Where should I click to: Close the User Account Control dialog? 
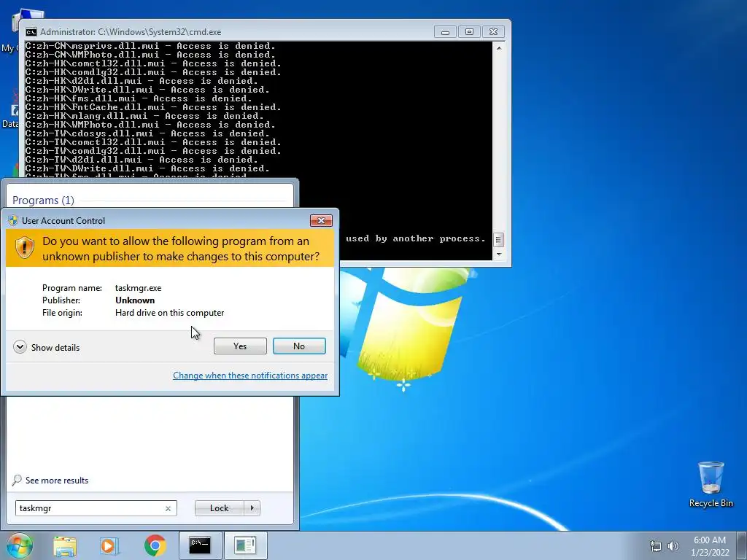click(321, 220)
